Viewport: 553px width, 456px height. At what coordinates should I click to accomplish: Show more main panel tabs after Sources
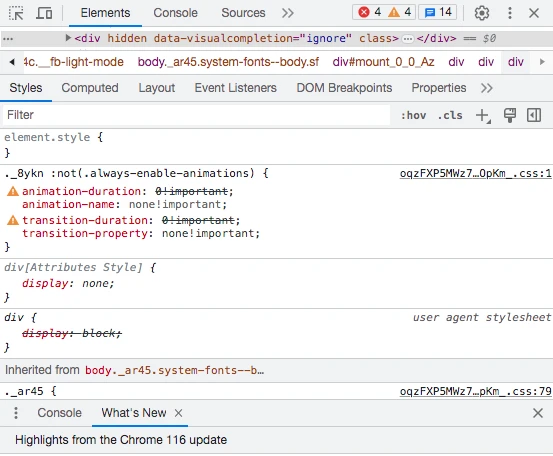coord(287,13)
